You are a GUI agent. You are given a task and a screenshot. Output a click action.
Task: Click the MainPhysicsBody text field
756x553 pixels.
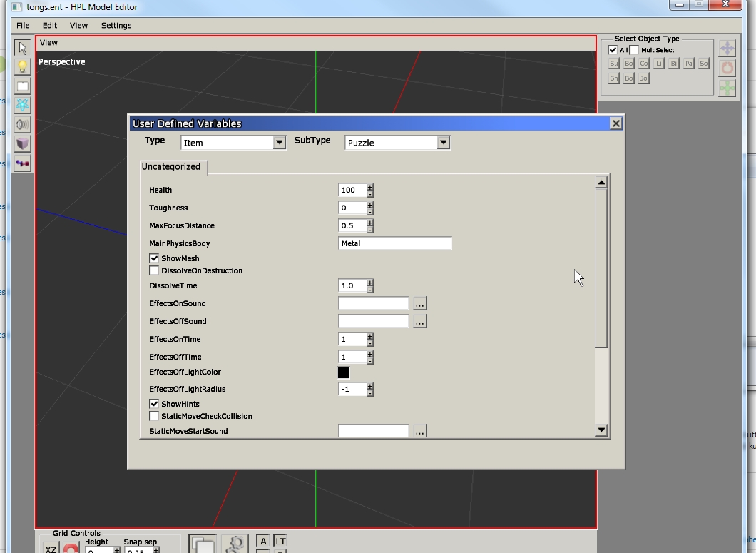394,243
